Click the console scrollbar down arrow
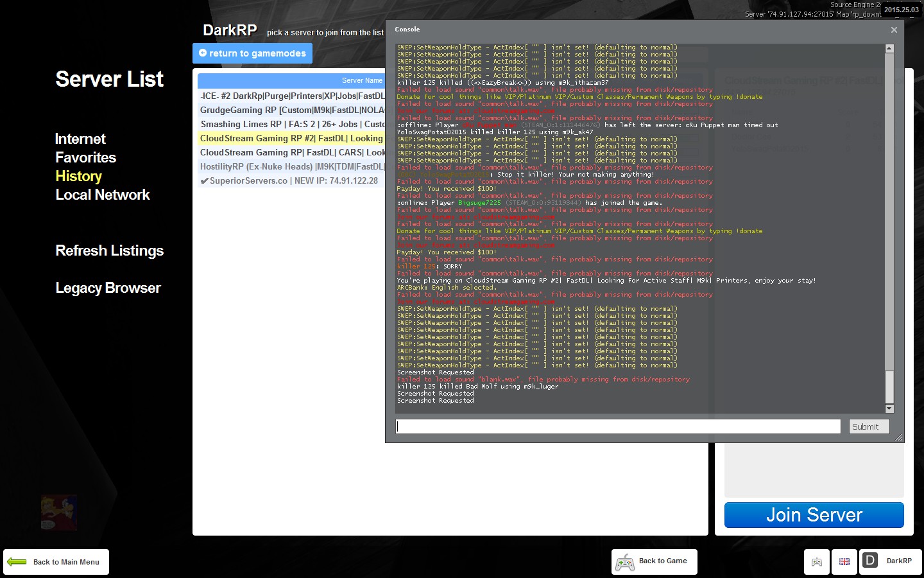The height and width of the screenshot is (578, 924). pyautogui.click(x=889, y=408)
